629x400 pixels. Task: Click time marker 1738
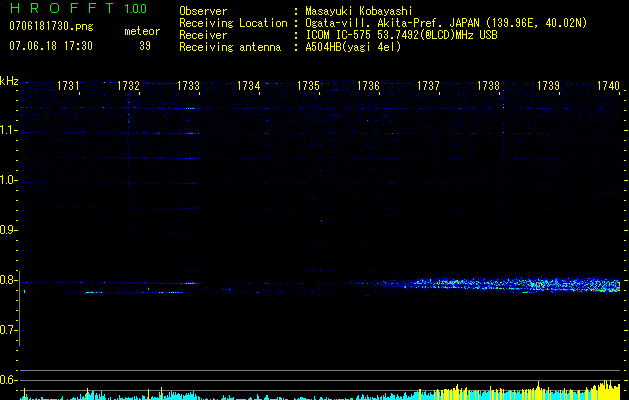click(x=489, y=86)
